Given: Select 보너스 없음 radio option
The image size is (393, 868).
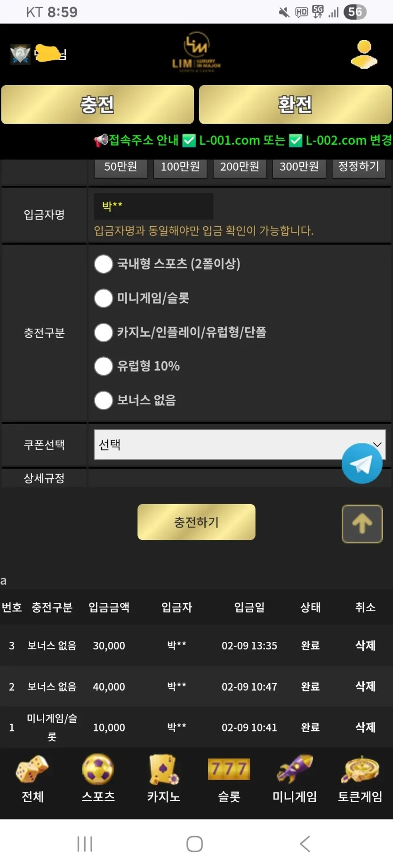Looking at the screenshot, I should click(x=104, y=400).
